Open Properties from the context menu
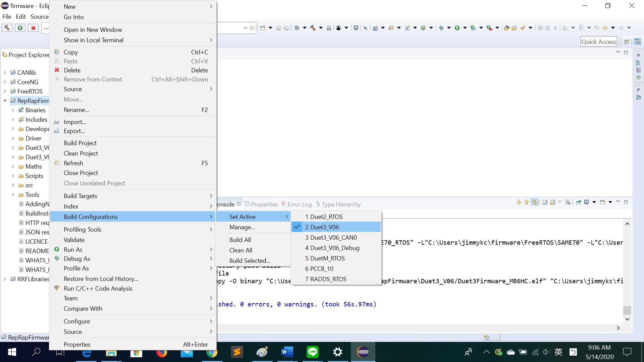The width and height of the screenshot is (644, 362). 133,344
